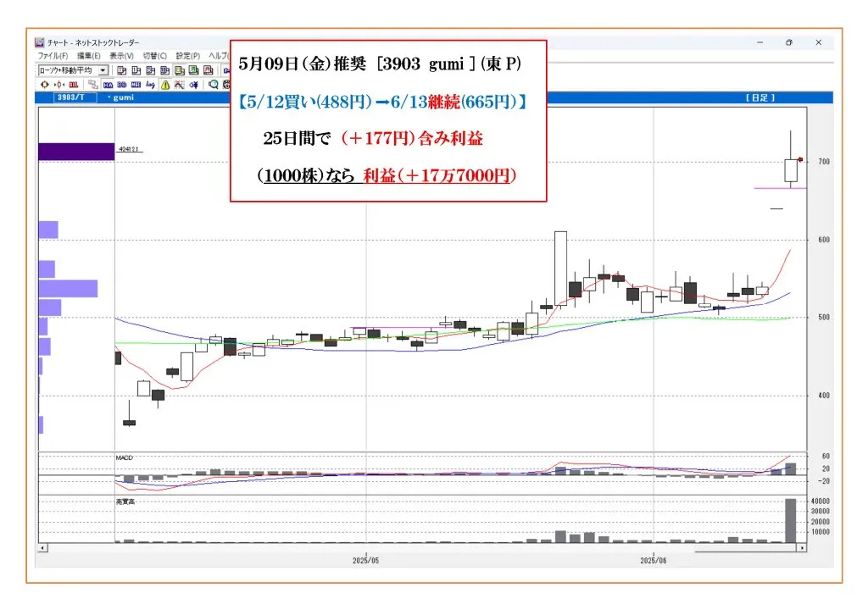Click the dark purple volume profile bar

76,152
